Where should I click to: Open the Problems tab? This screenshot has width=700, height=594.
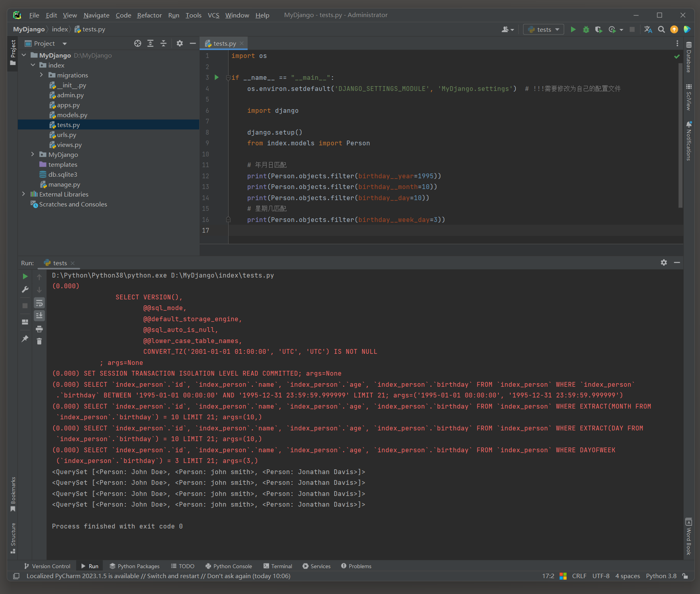tap(356, 566)
